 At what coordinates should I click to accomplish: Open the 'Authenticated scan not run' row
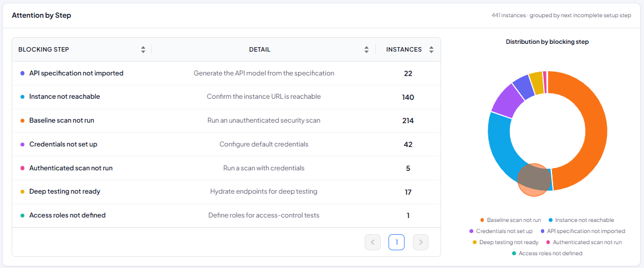point(226,168)
